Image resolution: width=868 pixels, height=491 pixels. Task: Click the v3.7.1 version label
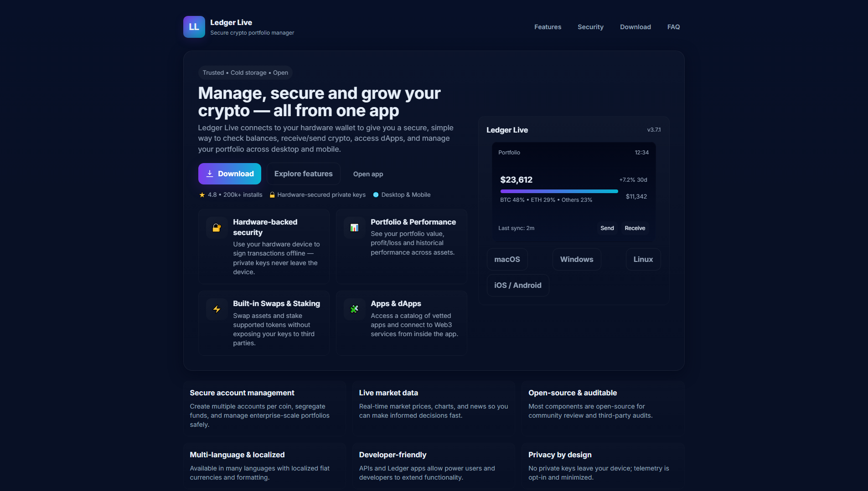(x=654, y=130)
